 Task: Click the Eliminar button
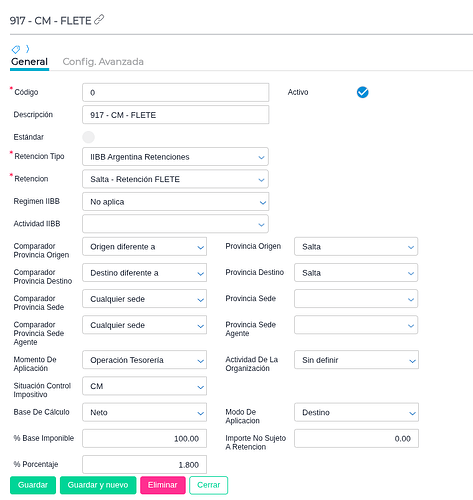coord(163,485)
